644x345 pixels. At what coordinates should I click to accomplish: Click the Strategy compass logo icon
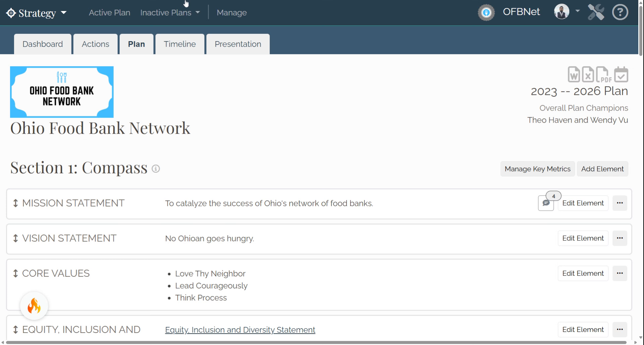[x=11, y=13]
